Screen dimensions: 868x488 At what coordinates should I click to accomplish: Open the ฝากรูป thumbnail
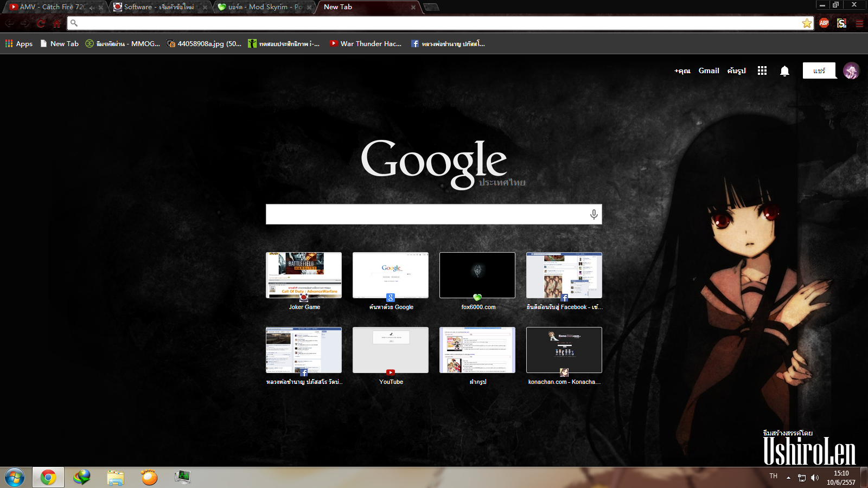tap(477, 350)
